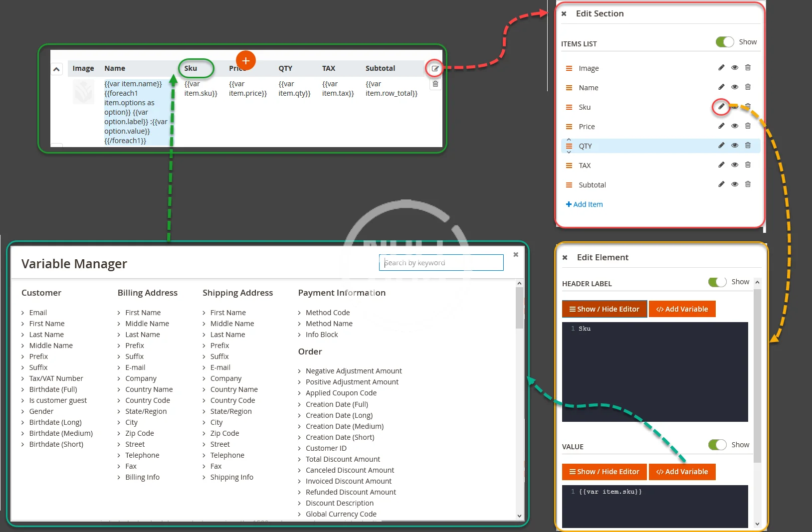812x532 pixels.
Task: Remove the Subtotal item with trash icon
Action: click(748, 184)
